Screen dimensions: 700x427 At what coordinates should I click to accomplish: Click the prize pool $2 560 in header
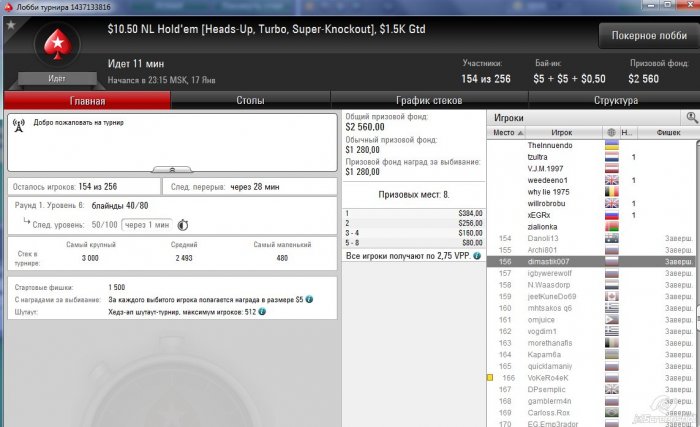643,79
